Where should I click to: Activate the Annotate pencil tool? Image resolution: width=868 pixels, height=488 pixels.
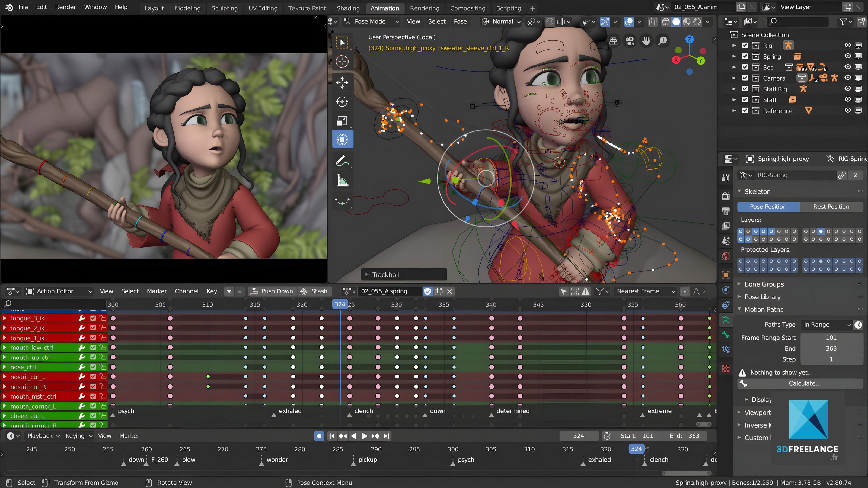tap(342, 161)
